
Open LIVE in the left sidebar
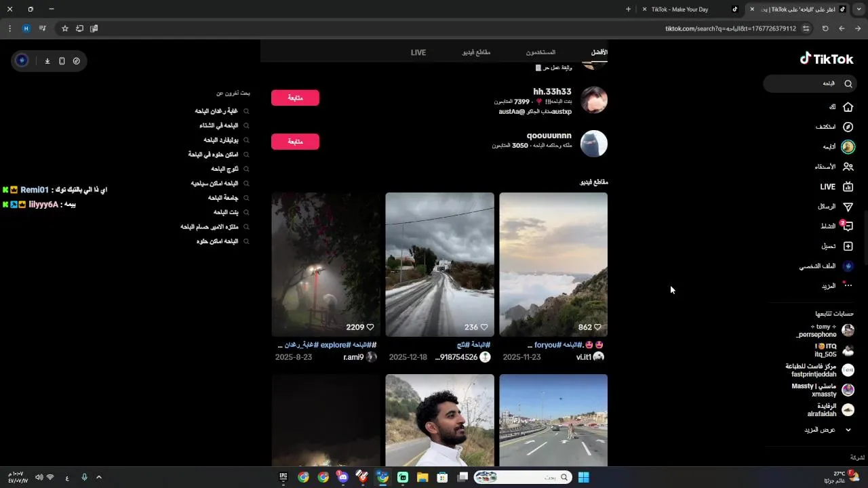(836, 186)
